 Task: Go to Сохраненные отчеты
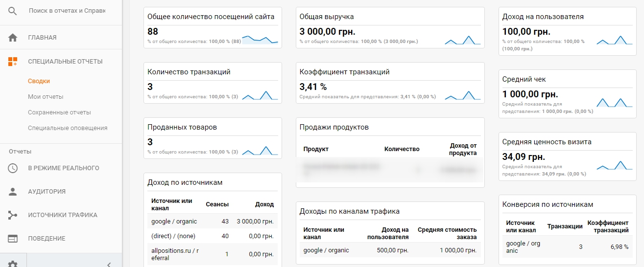tap(59, 112)
